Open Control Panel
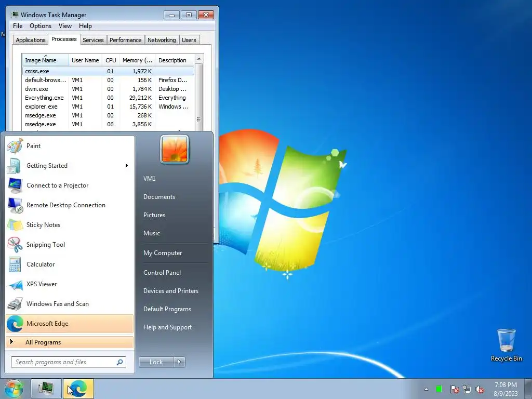The height and width of the screenshot is (399, 532). pyautogui.click(x=162, y=273)
